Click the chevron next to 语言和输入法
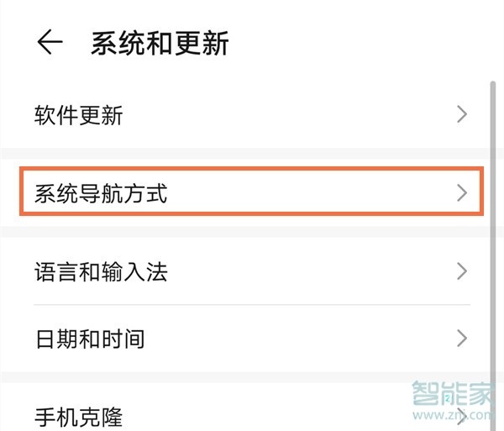 (462, 271)
